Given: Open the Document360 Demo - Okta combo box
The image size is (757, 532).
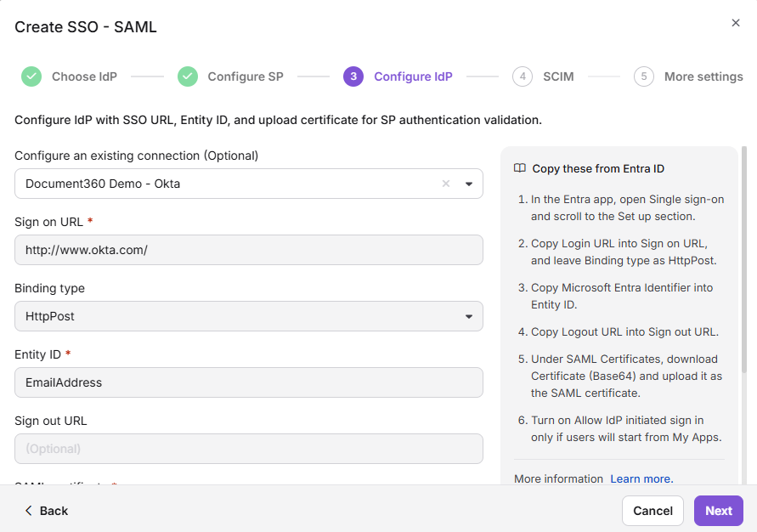Looking at the screenshot, I should (249, 184).
